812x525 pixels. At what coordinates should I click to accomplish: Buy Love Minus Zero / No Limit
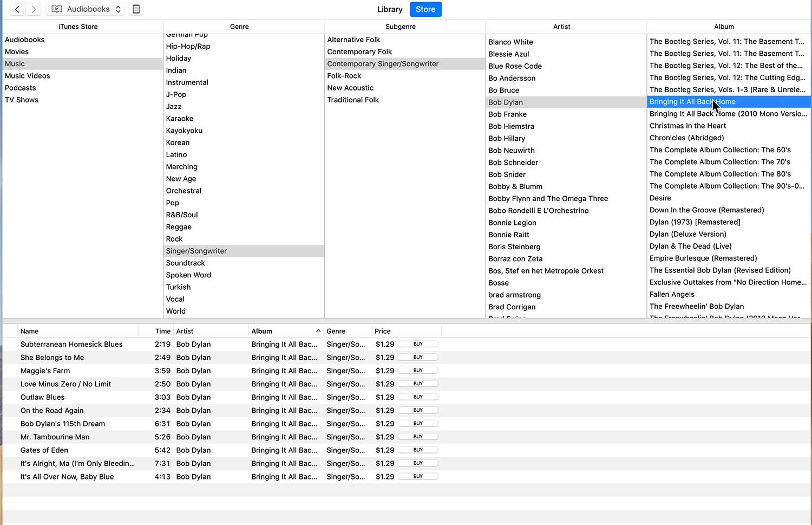point(418,384)
